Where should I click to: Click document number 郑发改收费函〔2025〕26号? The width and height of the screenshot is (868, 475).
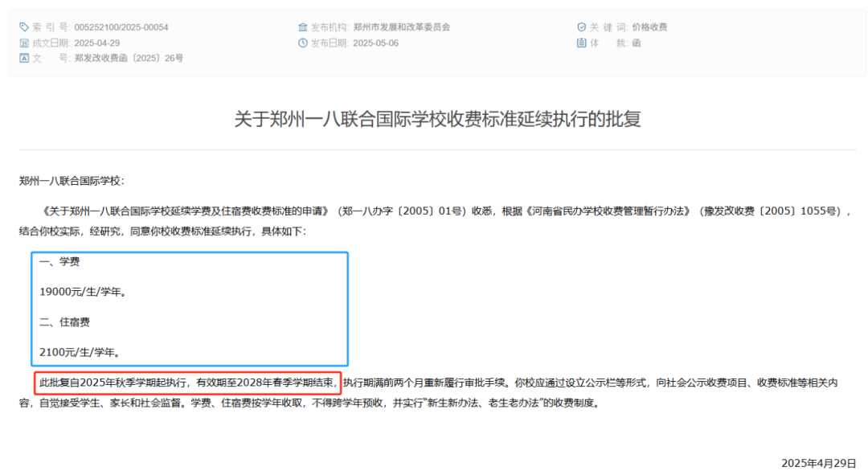[129, 58]
